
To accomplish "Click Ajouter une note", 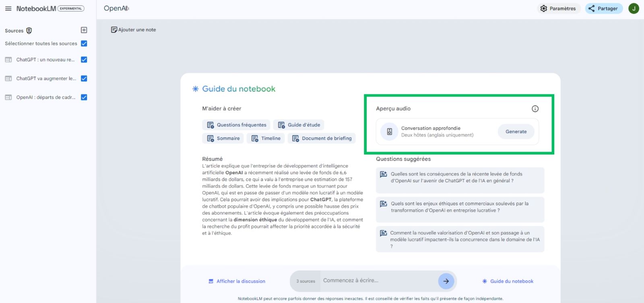I will point(133,30).
